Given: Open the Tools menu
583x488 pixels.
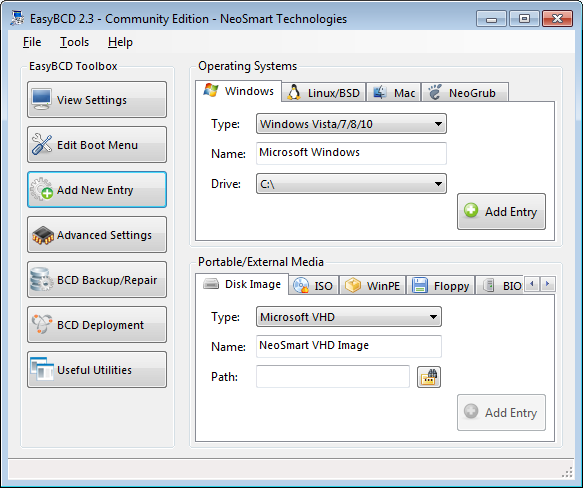Looking at the screenshot, I should [x=74, y=42].
